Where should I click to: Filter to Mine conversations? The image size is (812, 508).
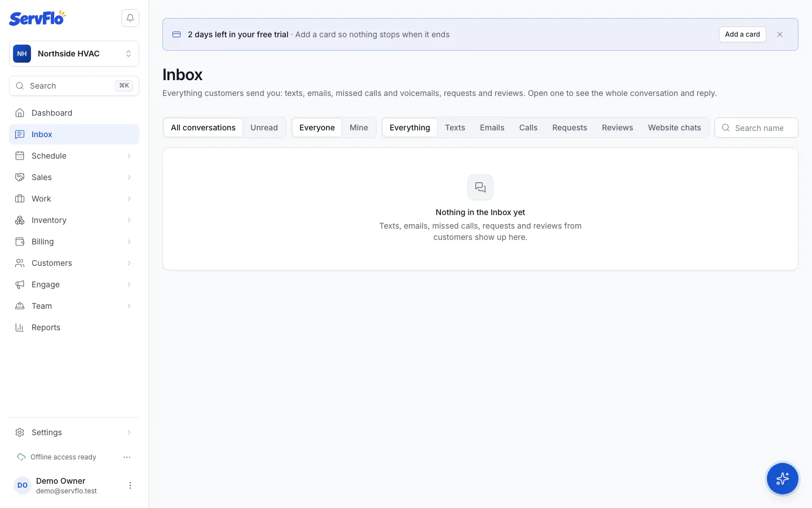[359, 128]
